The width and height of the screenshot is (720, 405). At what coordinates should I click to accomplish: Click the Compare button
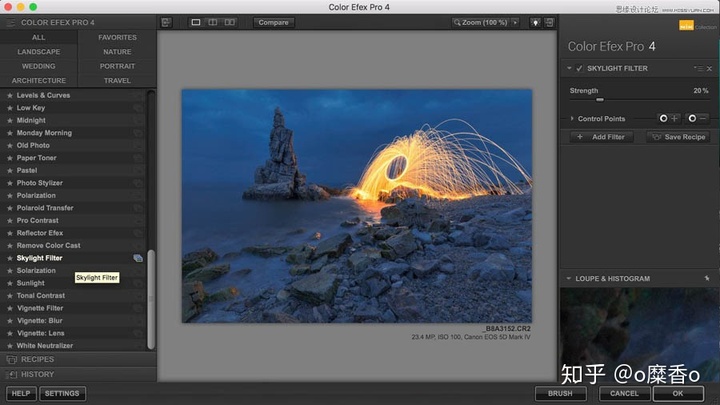273,22
